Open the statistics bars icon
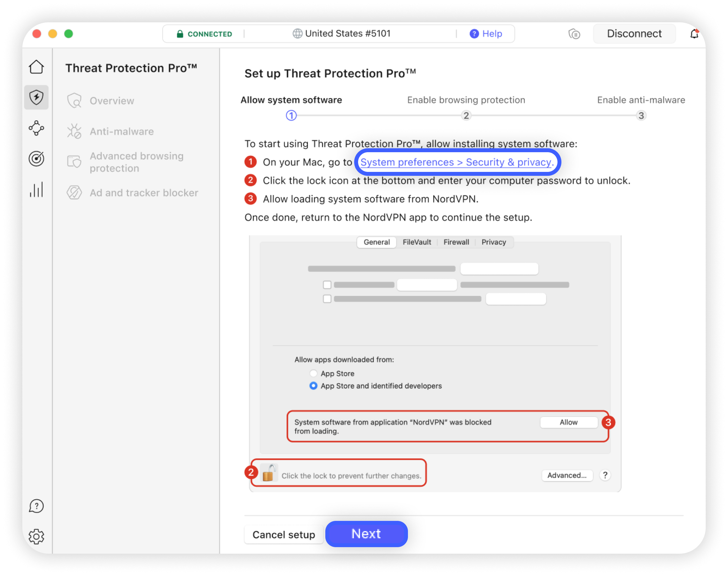Screen dimensions: 728x576 tap(36, 190)
